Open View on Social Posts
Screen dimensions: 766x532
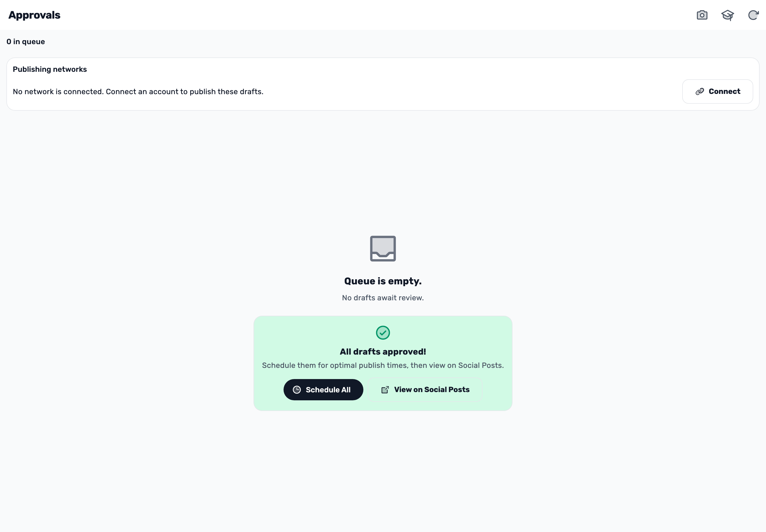(x=425, y=389)
